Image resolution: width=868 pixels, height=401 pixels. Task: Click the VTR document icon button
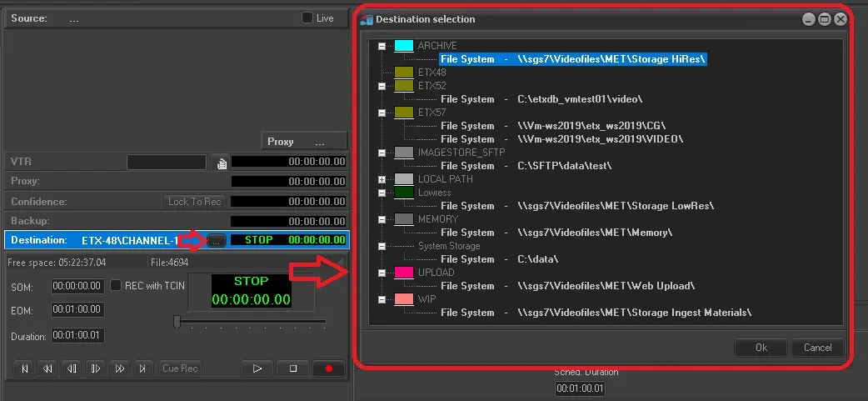point(221,163)
